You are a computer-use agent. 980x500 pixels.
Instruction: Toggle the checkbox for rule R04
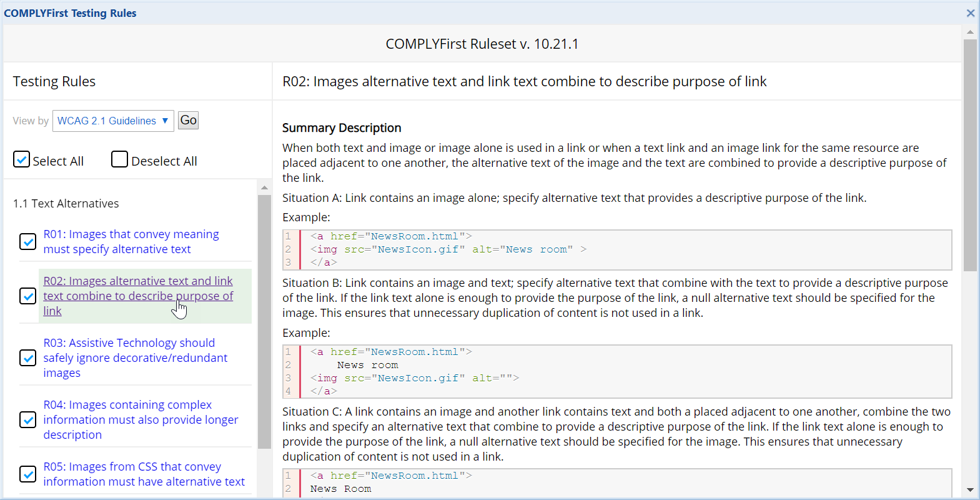pos(27,419)
